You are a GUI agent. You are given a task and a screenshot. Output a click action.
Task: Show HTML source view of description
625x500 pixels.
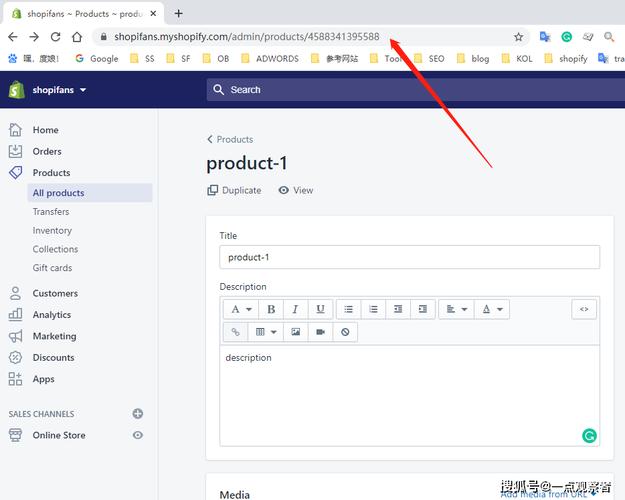point(584,309)
